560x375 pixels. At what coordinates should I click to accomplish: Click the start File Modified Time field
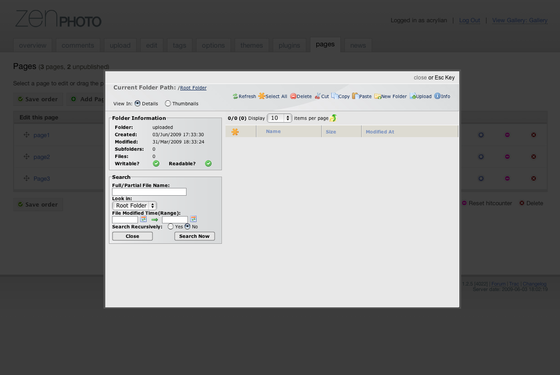pos(125,219)
